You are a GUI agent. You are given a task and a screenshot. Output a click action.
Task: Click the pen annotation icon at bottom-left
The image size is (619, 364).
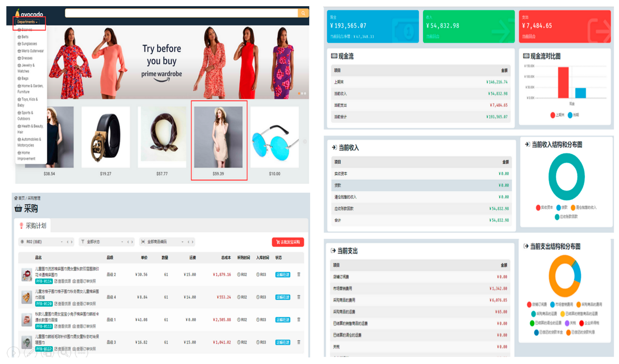coord(30,353)
